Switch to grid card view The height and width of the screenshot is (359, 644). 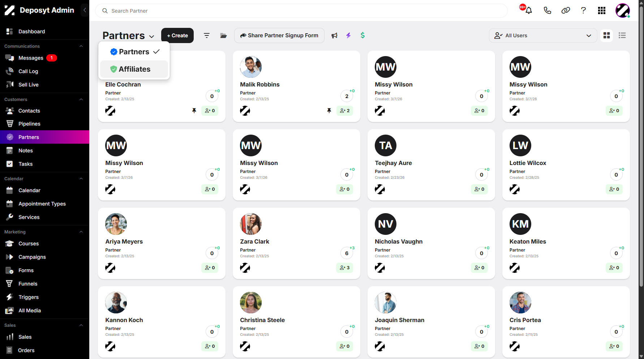[606, 35]
